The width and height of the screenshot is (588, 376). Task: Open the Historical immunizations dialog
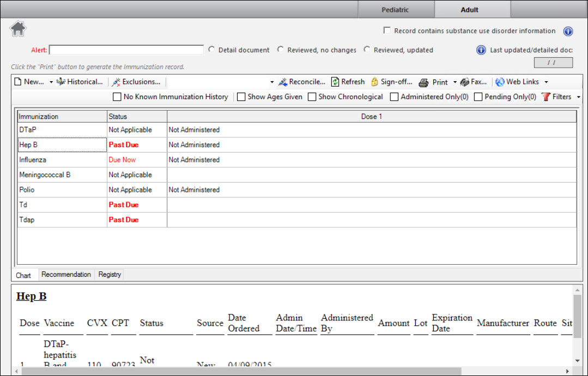click(x=80, y=82)
